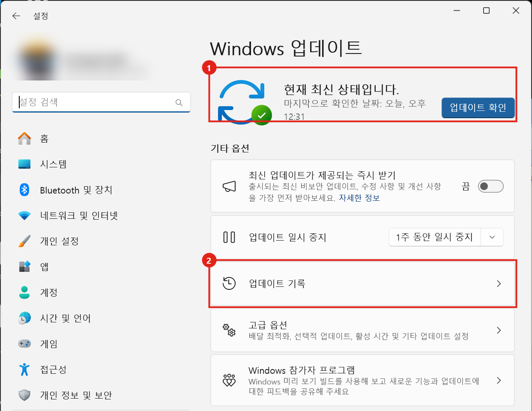Image resolution: width=532 pixels, height=411 pixels.
Task: Click the 계정 person icon
Action: point(24,292)
